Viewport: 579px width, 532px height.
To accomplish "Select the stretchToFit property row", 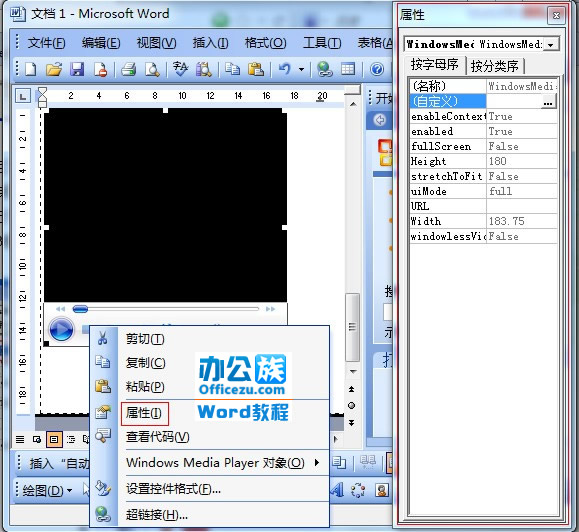I will tap(483, 176).
